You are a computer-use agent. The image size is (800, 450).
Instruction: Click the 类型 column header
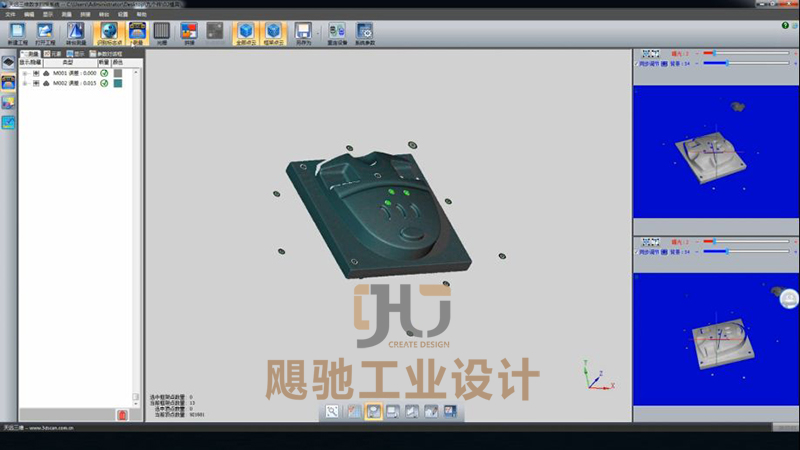(70, 62)
